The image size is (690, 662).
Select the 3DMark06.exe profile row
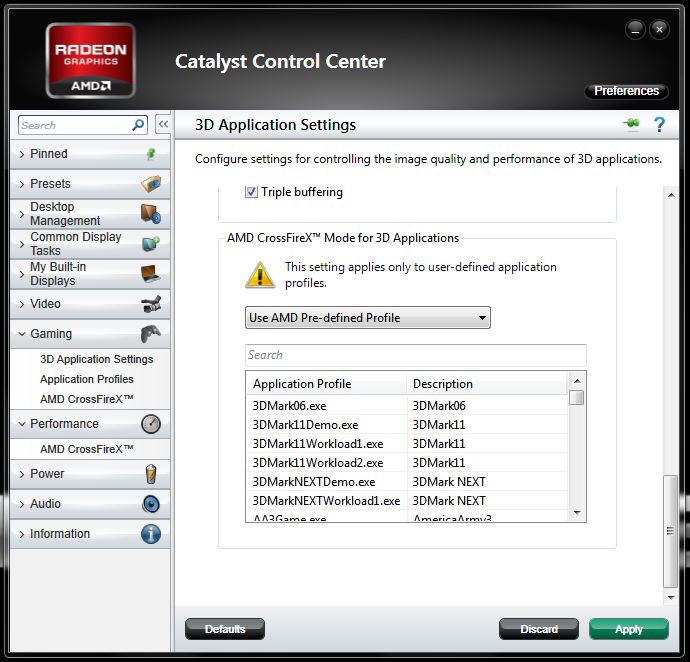407,405
